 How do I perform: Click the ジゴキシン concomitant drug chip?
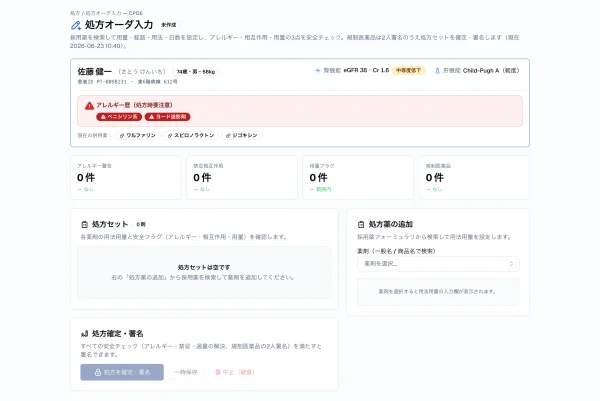pos(241,135)
